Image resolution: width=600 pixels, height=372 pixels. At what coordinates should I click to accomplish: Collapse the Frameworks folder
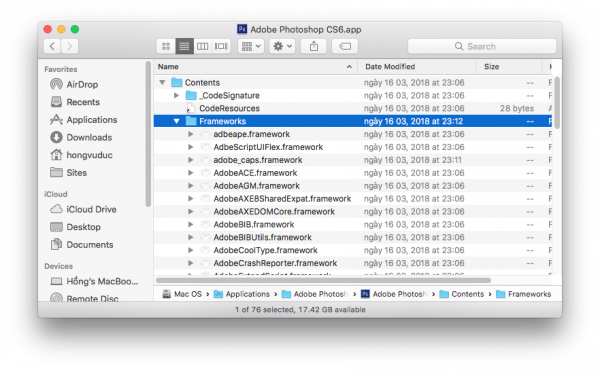[x=176, y=121]
